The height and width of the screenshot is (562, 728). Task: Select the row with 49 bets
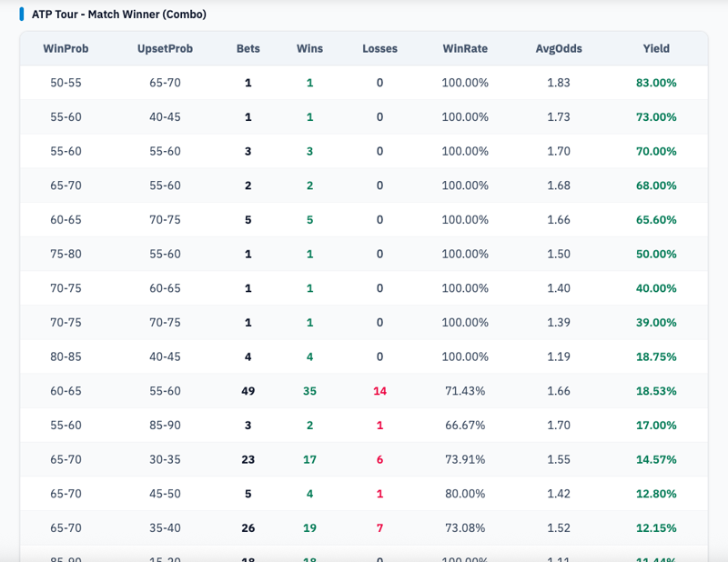[364, 390]
